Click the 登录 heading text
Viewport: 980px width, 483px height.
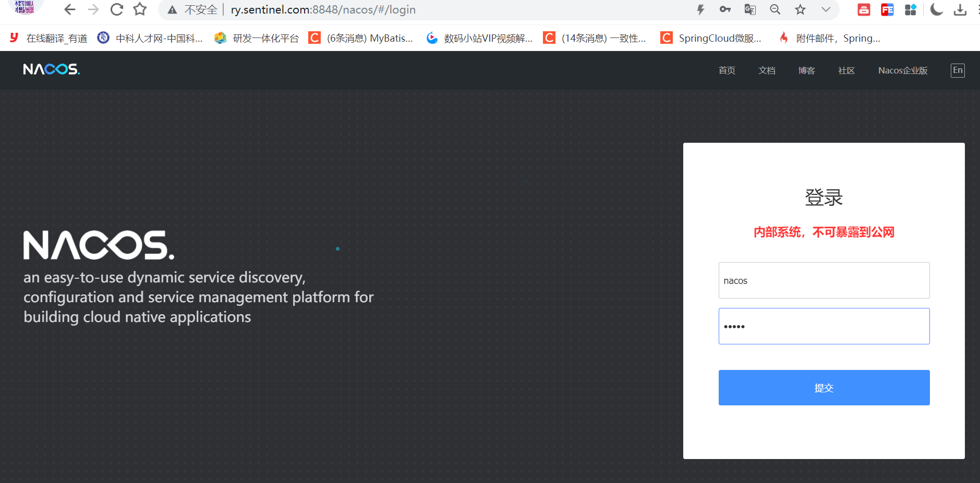pyautogui.click(x=824, y=197)
